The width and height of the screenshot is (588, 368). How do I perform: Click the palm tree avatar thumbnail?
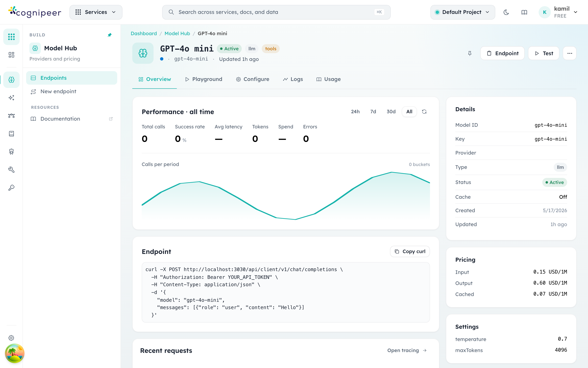(x=14, y=353)
